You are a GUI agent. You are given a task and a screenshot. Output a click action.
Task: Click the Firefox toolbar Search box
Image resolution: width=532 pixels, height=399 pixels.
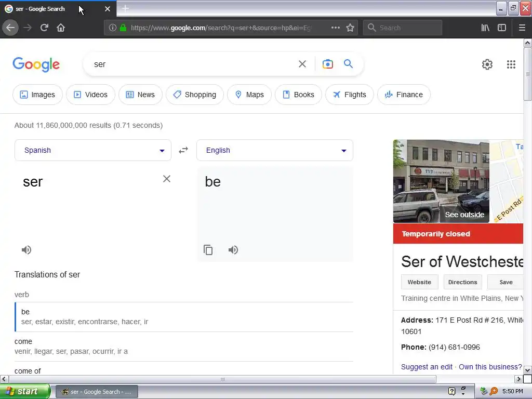click(x=403, y=28)
